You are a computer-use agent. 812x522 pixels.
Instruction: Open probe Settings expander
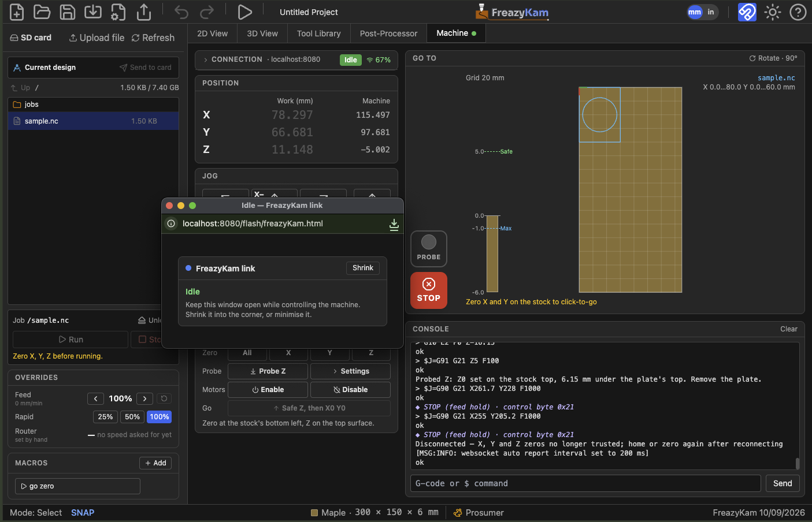point(350,371)
